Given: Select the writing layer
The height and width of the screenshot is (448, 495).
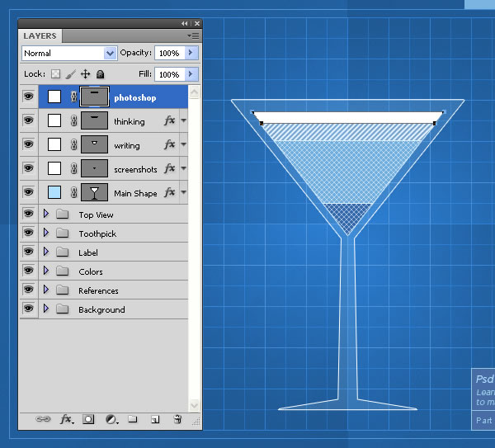Looking at the screenshot, I should click(x=113, y=144).
